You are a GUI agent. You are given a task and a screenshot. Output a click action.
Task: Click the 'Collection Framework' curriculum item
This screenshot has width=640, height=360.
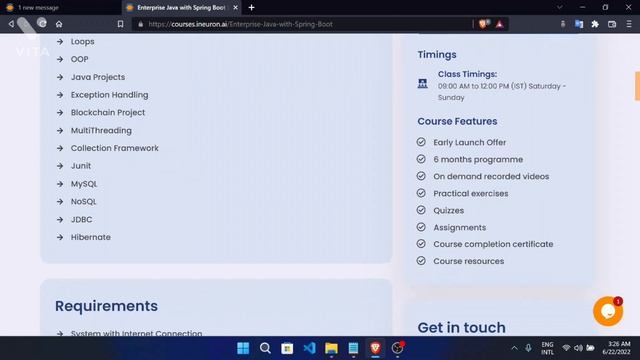coord(115,148)
